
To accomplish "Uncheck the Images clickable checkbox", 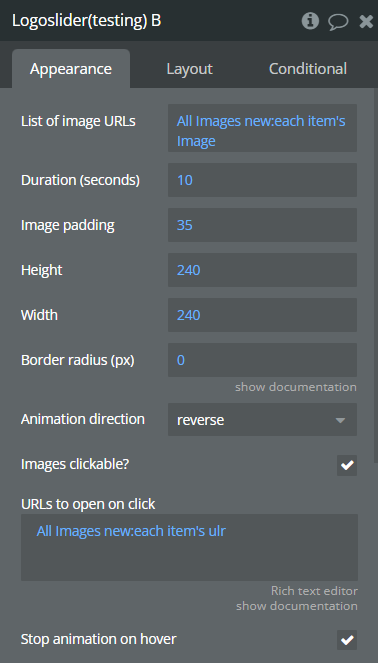I will point(347,466).
